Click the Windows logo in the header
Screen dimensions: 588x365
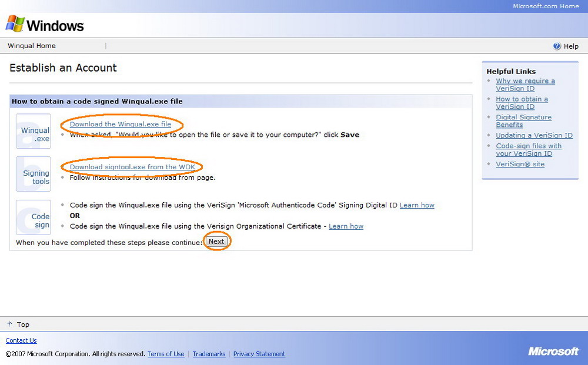45,24
